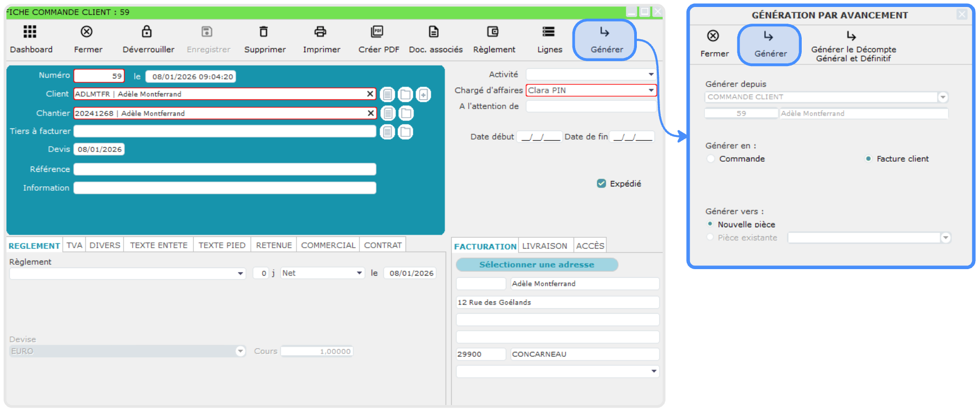This screenshot has height=412, width=980.
Task: Click into the Date début field
Action: tap(539, 137)
